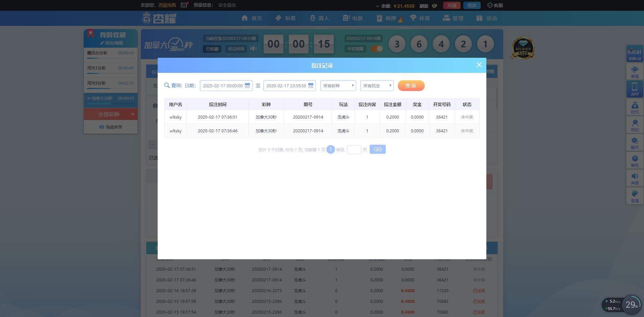Click the 杏耀 site logo
The width and height of the screenshot is (644, 317).
[x=159, y=18]
